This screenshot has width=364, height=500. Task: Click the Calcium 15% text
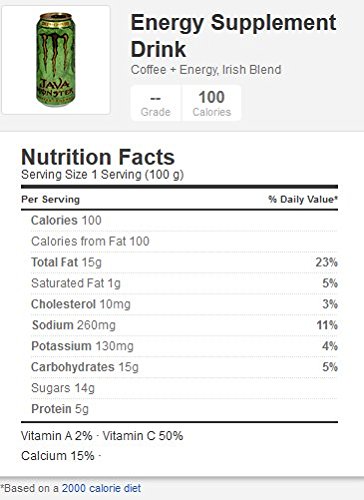pos(58,456)
